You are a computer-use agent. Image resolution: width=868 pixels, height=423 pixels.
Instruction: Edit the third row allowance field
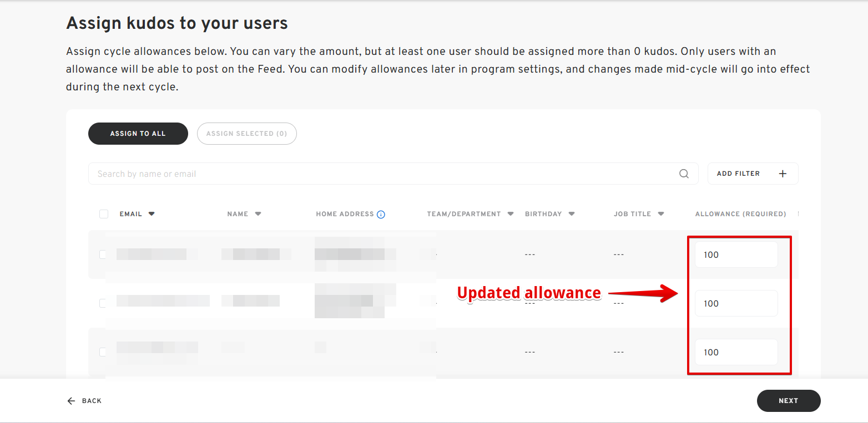coord(736,352)
